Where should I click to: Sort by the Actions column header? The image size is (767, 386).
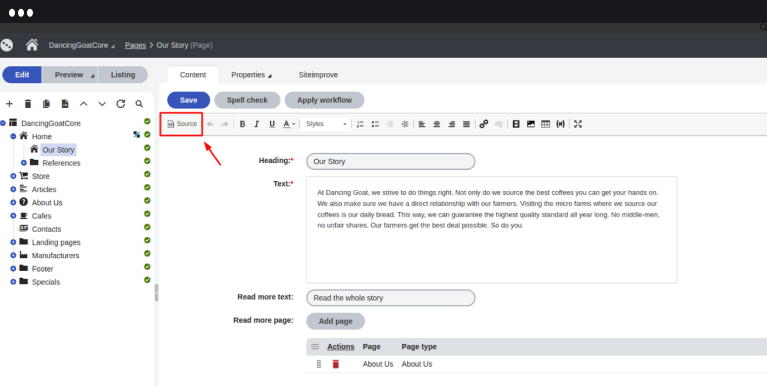pyautogui.click(x=340, y=347)
